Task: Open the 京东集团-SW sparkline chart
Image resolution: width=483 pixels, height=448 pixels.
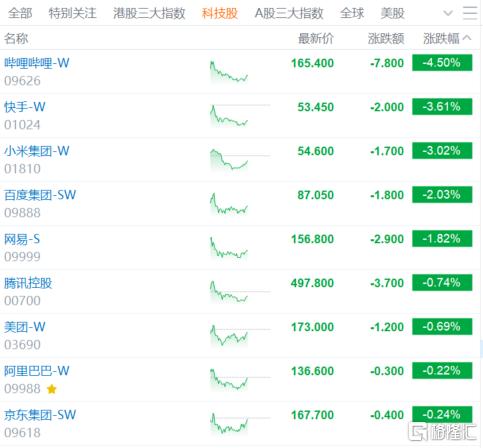Action: coord(240,423)
